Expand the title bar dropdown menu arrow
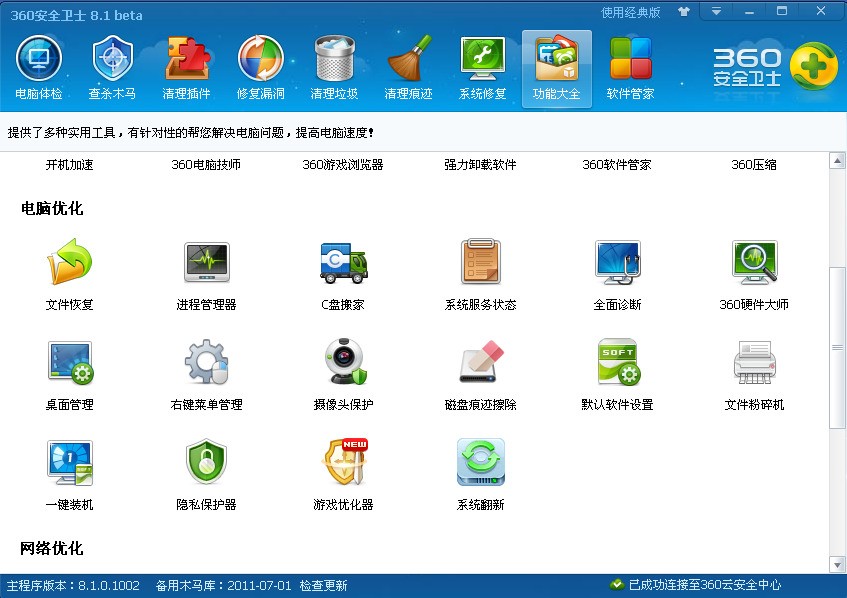The height and width of the screenshot is (598, 847). (716, 11)
